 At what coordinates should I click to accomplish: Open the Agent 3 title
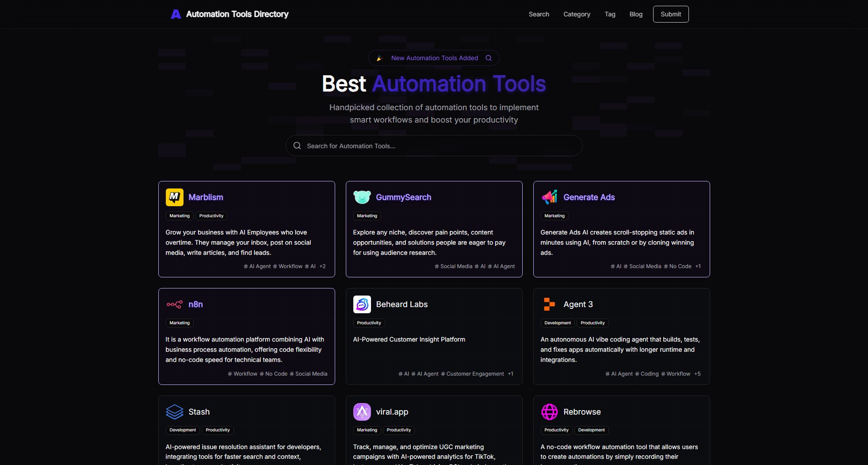pyautogui.click(x=578, y=304)
